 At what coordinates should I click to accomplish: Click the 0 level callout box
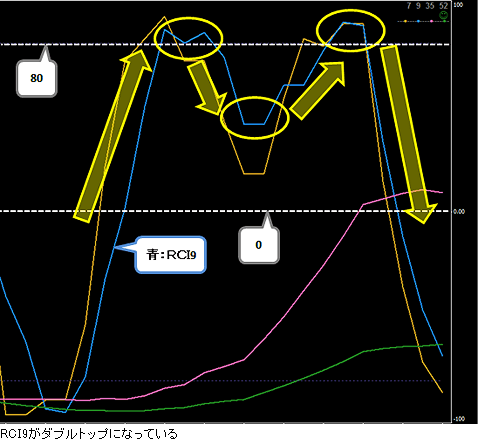259,245
